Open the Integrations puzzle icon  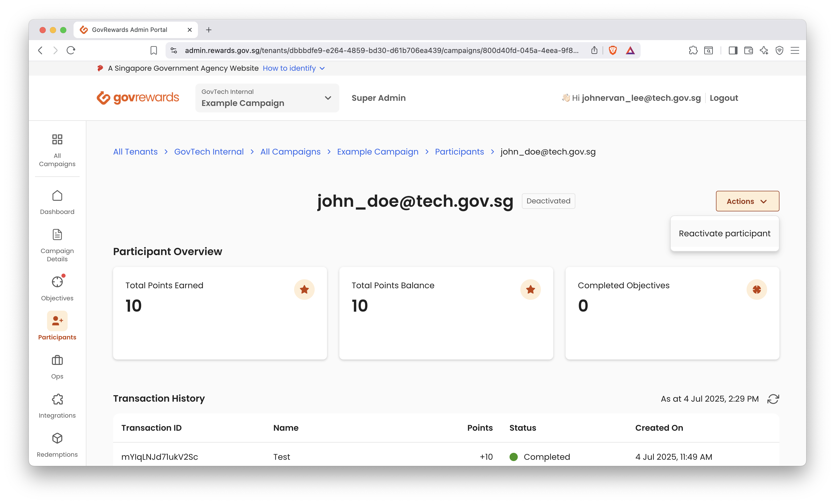pyautogui.click(x=57, y=400)
